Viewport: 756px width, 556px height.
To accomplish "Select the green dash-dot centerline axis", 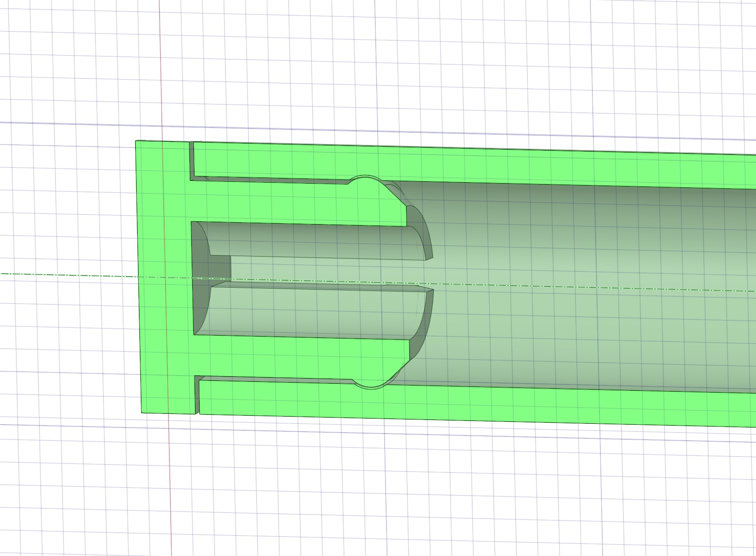I will tap(378, 282).
